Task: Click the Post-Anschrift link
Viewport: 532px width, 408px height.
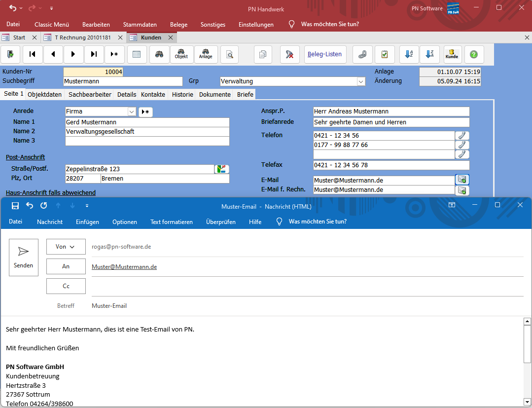Action: (x=26, y=157)
